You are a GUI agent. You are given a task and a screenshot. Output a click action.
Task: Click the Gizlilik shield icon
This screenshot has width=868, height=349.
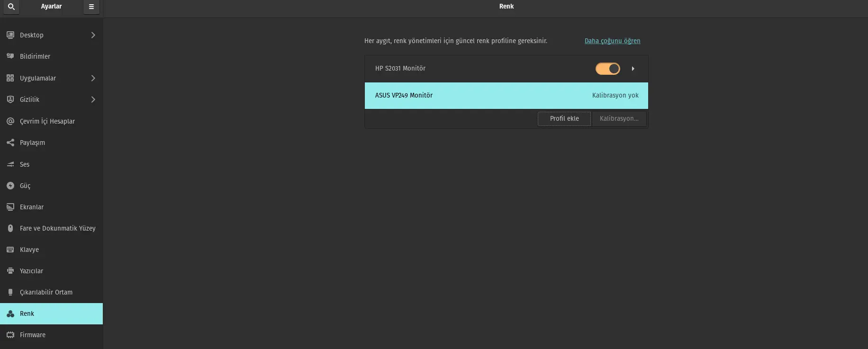point(10,99)
